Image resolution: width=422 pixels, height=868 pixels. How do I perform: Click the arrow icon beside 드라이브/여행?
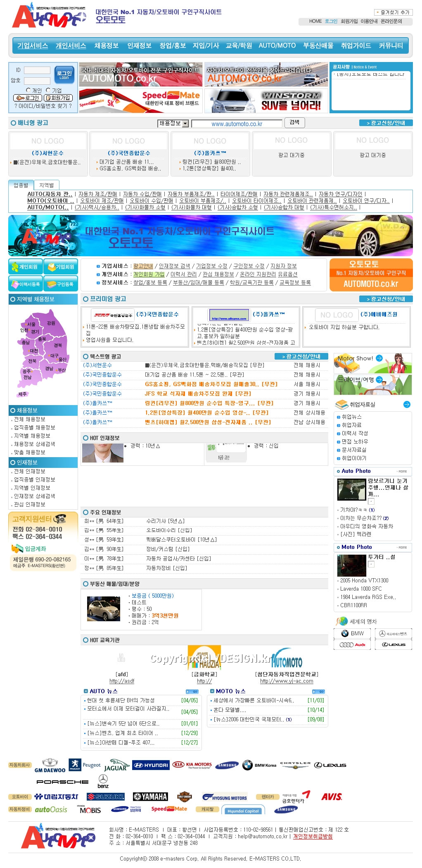[379, 379]
